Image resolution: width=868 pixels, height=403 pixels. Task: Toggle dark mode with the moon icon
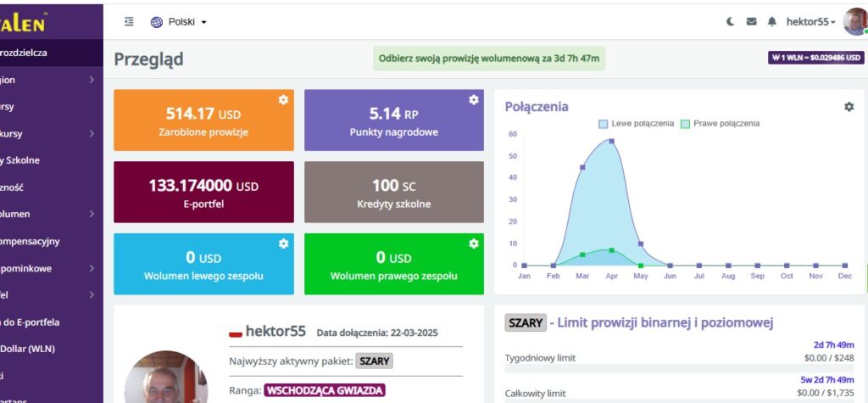[730, 22]
